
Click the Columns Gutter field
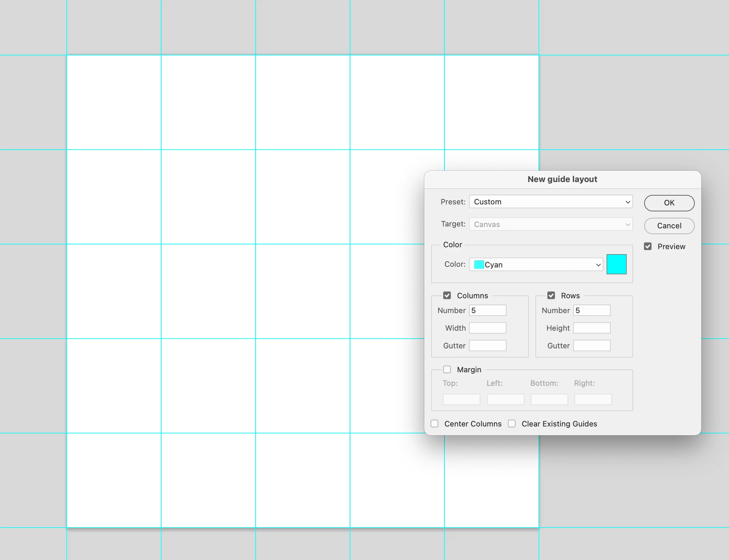tap(488, 346)
